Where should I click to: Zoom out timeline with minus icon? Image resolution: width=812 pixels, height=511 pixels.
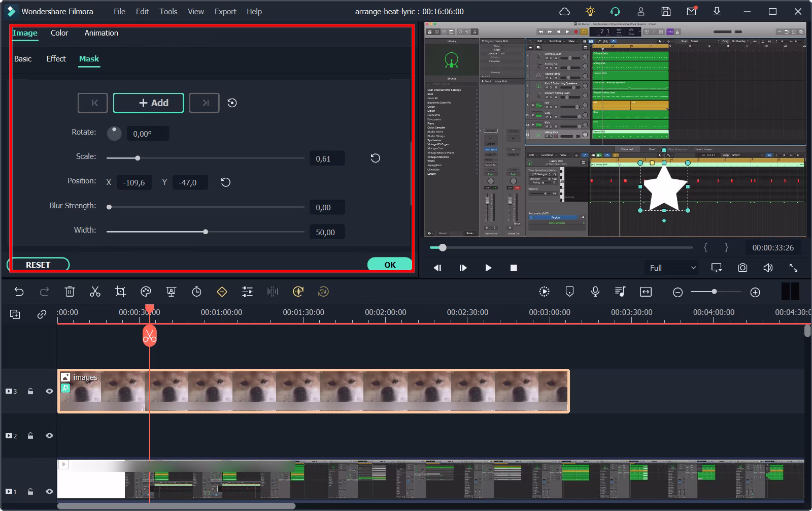(678, 292)
